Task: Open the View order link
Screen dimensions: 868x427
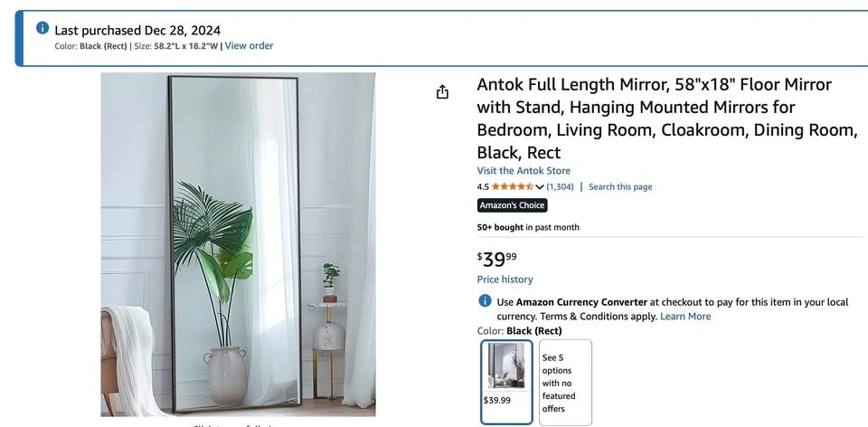Action: click(x=249, y=46)
